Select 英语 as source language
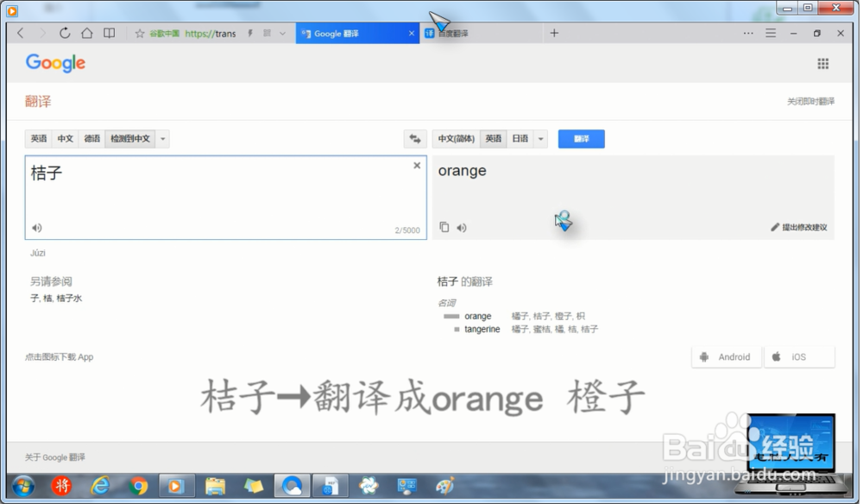Viewport: 863px width, 504px height. coord(39,139)
